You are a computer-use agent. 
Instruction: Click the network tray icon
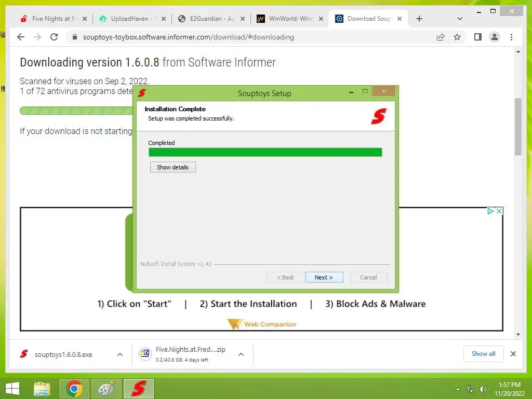click(x=471, y=389)
